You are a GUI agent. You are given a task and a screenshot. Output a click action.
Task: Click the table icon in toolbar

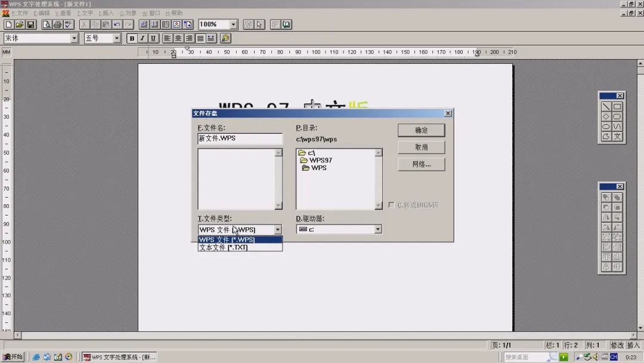click(x=166, y=24)
